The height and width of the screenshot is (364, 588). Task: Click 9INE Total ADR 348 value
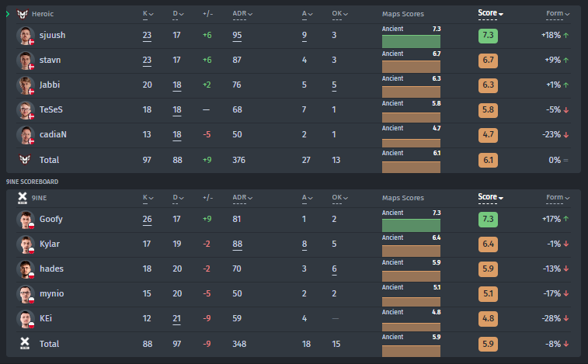click(x=239, y=344)
